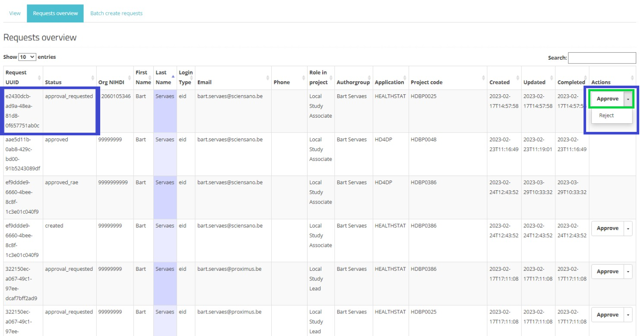Approve the proximus HDBP0025 request
Image resolution: width=644 pixels, height=336 pixels.
point(607,315)
